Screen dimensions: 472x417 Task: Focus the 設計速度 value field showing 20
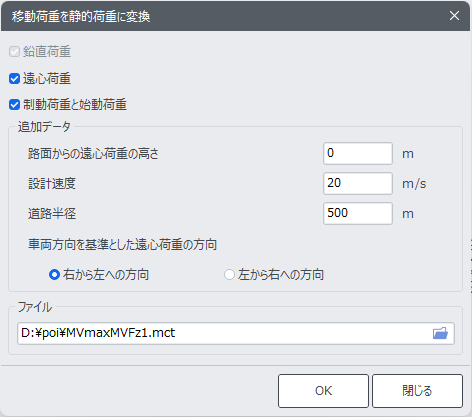(358, 183)
